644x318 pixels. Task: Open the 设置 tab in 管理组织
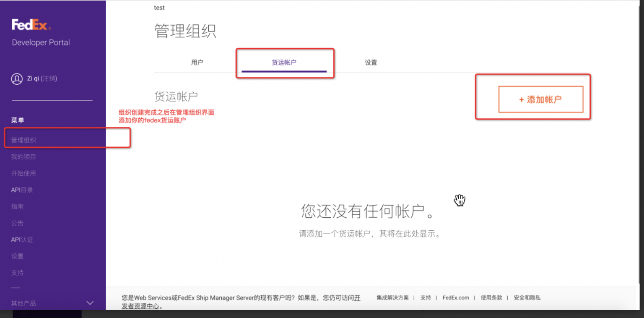pyautogui.click(x=371, y=63)
